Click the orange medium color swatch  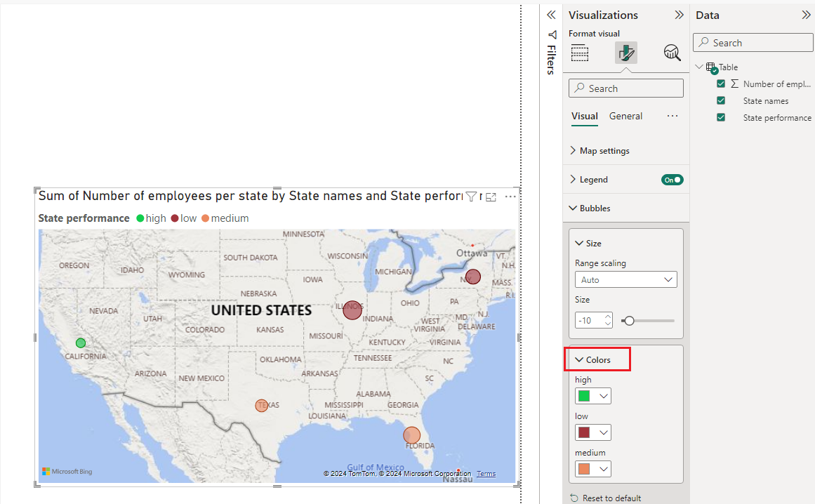[x=584, y=469]
